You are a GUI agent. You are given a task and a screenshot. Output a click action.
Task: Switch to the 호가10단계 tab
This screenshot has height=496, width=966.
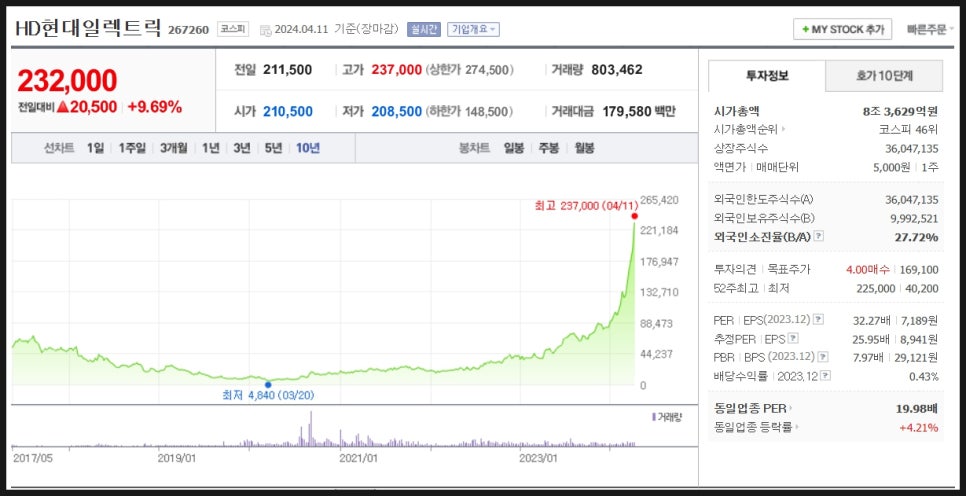(x=884, y=76)
